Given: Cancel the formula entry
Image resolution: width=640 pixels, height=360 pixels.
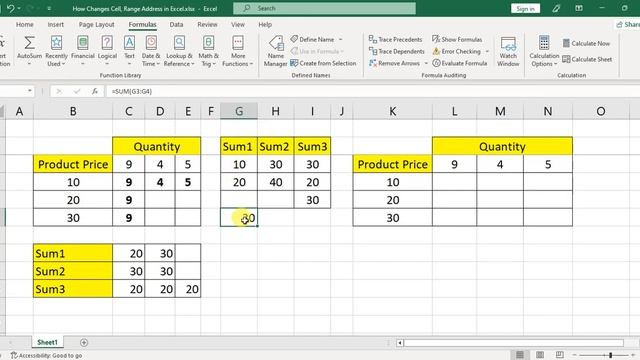Looking at the screenshot, I should coord(59,91).
